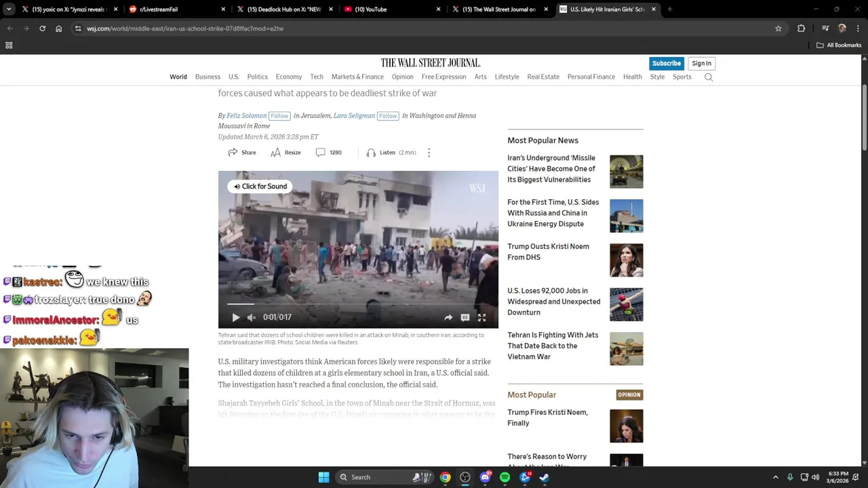868x488 pixels.
Task: Open the All Bookmarks folder
Action: pos(839,45)
